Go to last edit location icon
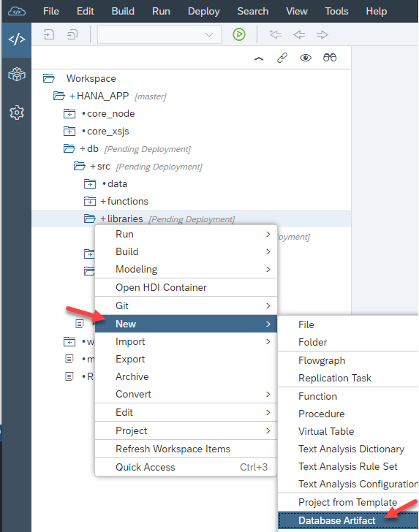 (x=276, y=34)
